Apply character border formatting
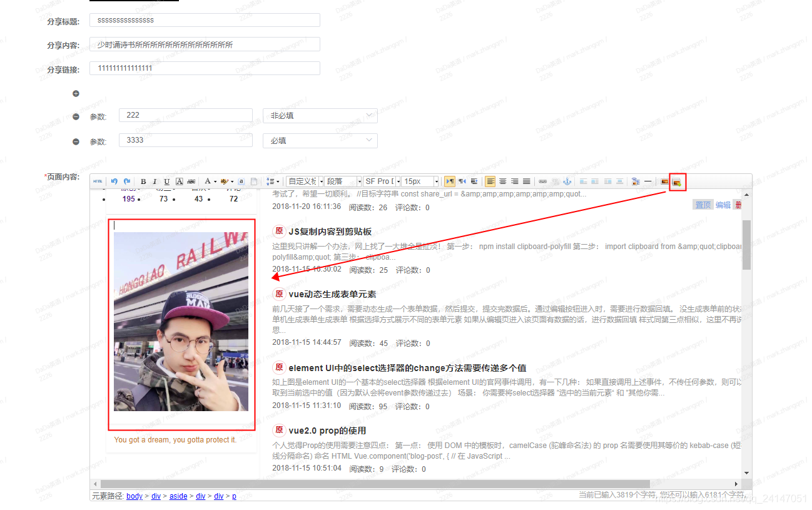Image resolution: width=812 pixels, height=510 pixels. tap(179, 181)
